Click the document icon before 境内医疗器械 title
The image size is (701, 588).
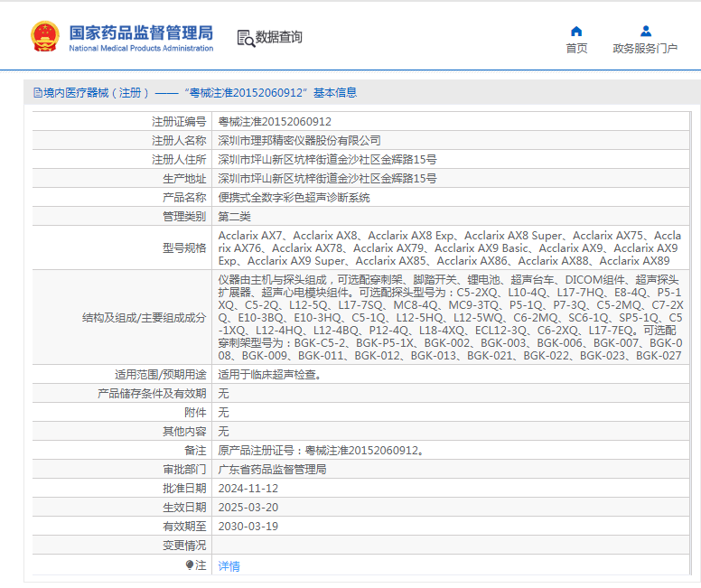pyautogui.click(x=37, y=92)
